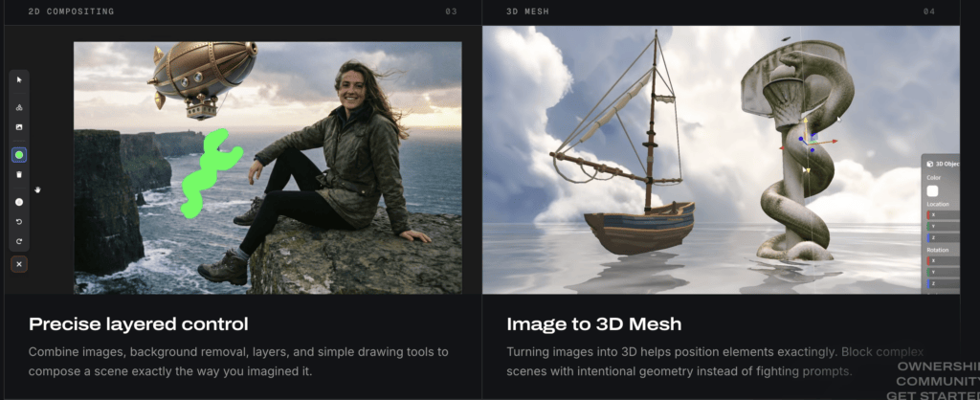Open the COMMUNITY link

[938, 381]
